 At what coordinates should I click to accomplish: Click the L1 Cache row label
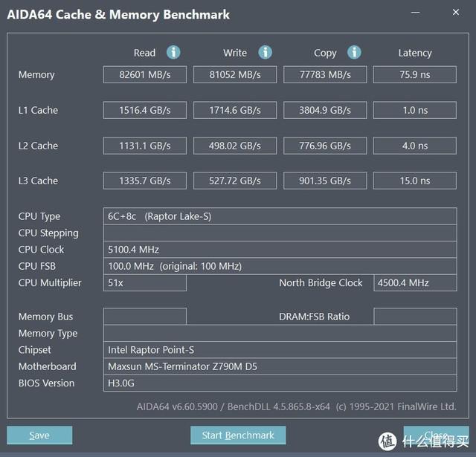38,110
